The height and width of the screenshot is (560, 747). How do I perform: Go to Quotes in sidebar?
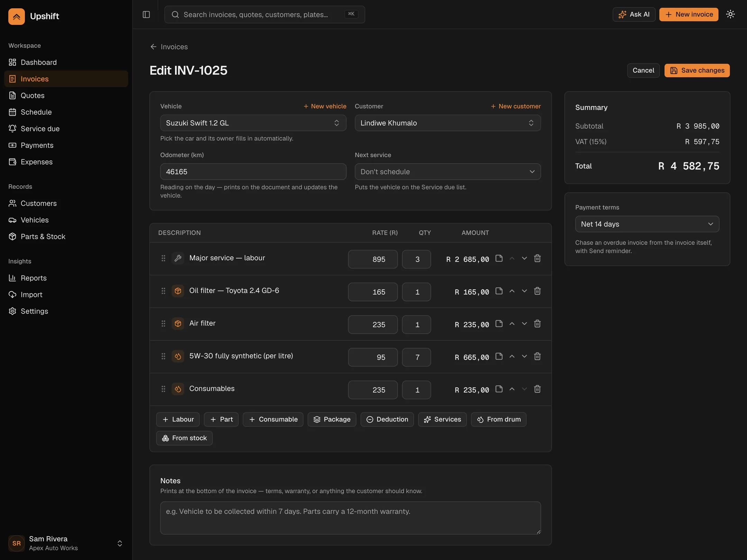[x=66, y=95]
